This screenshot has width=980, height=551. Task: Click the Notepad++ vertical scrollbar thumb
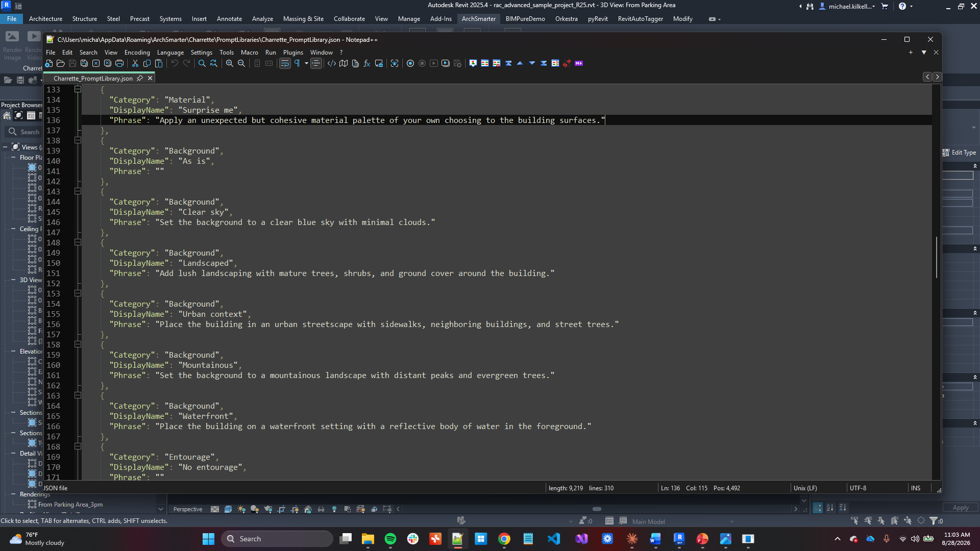[x=937, y=257]
